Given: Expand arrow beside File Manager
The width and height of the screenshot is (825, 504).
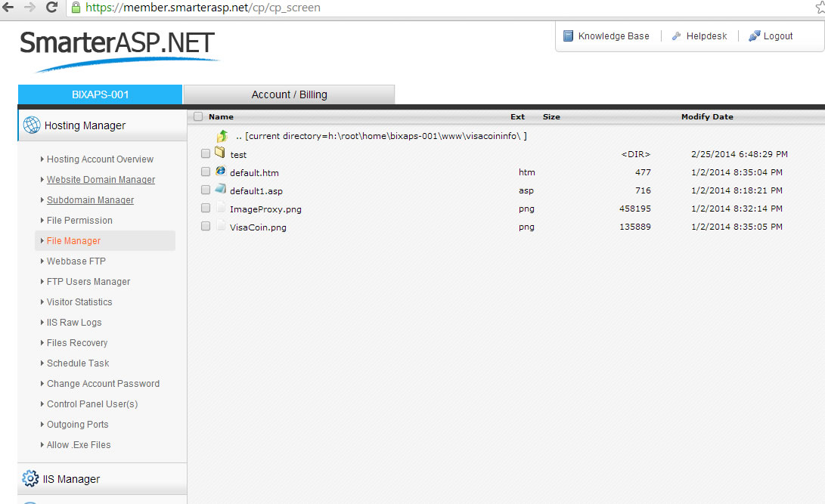Looking at the screenshot, I should point(42,241).
